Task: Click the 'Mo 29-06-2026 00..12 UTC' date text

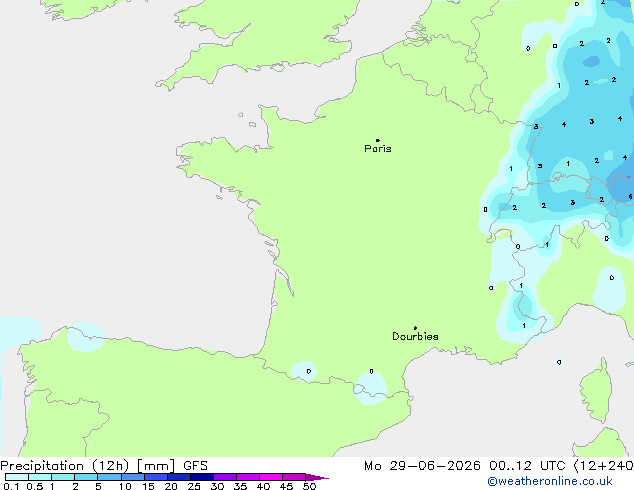Action: (x=465, y=466)
